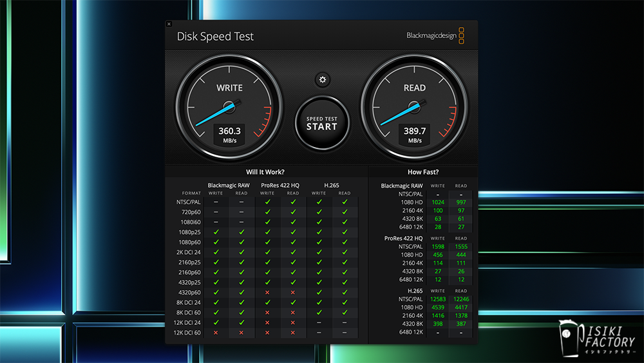
Task: Click the 4320p25 format row label
Action: 189,282
